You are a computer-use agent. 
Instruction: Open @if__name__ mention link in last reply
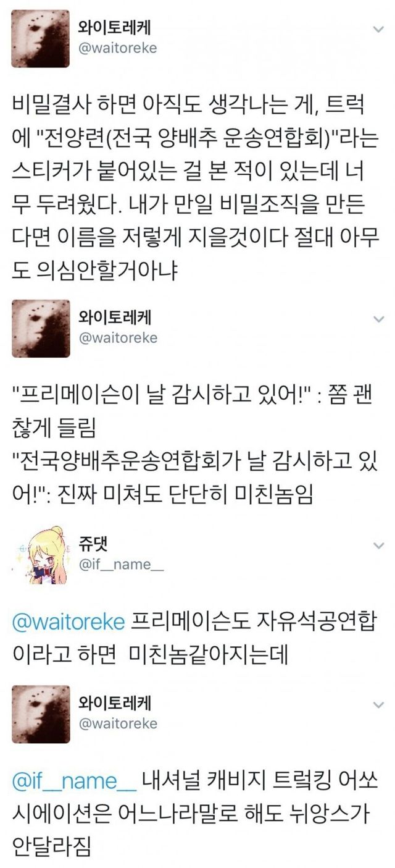coord(74,782)
